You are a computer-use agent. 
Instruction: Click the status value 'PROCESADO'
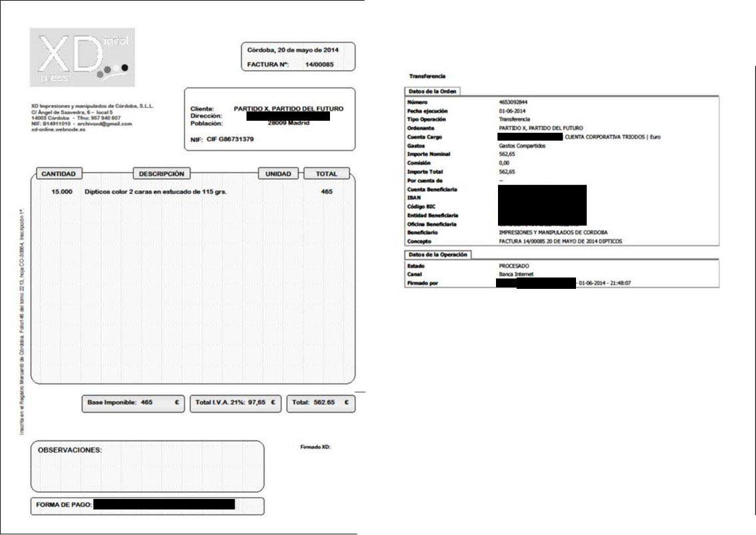tap(514, 266)
